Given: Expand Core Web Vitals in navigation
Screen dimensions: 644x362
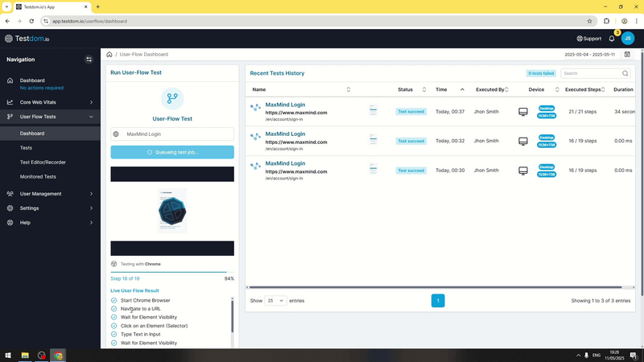Looking at the screenshot, I should [x=50, y=102].
